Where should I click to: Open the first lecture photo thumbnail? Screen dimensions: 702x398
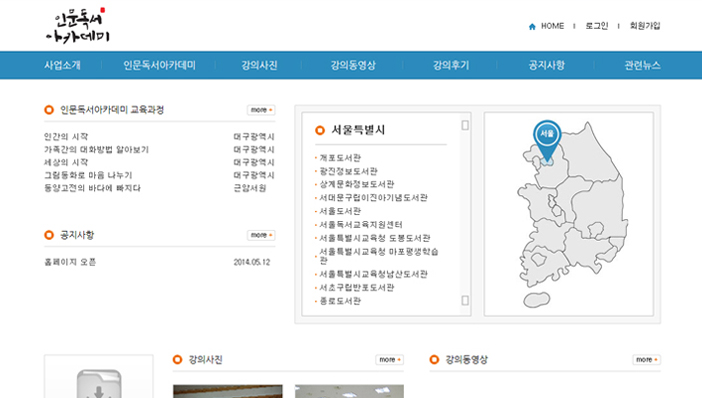228,391
